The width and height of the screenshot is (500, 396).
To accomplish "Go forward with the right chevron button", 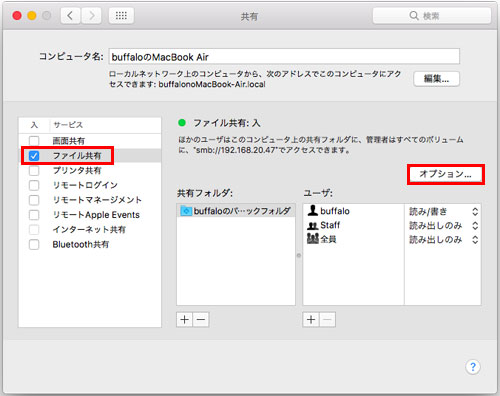I will [91, 16].
